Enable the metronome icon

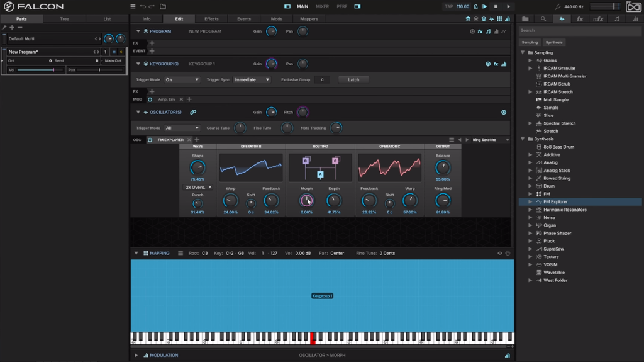coord(475,6)
